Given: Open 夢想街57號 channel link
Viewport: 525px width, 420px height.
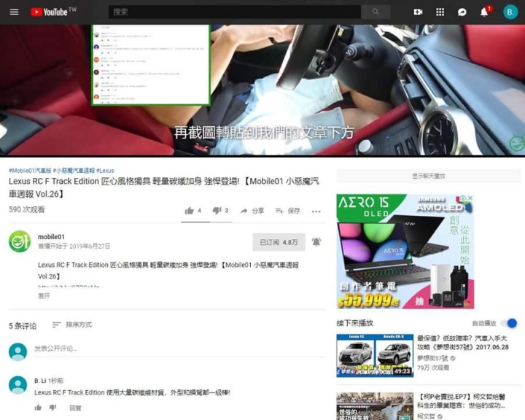Looking at the screenshot, I should click(x=432, y=358).
